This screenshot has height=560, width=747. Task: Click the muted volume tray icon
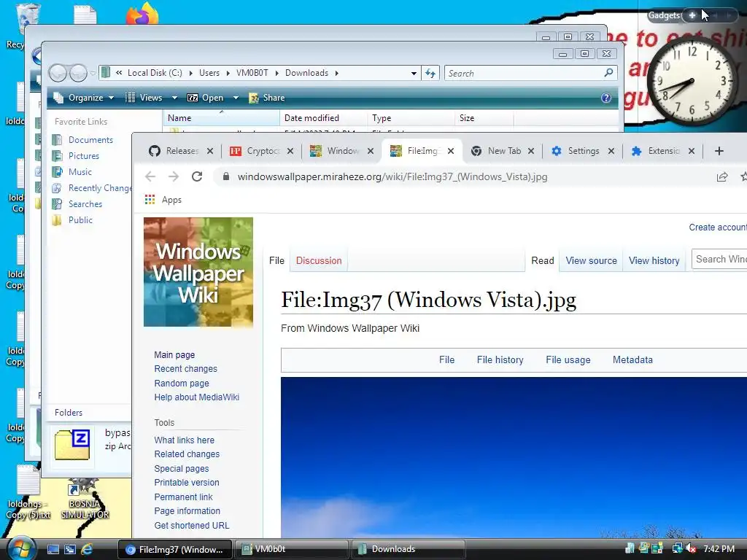point(690,548)
